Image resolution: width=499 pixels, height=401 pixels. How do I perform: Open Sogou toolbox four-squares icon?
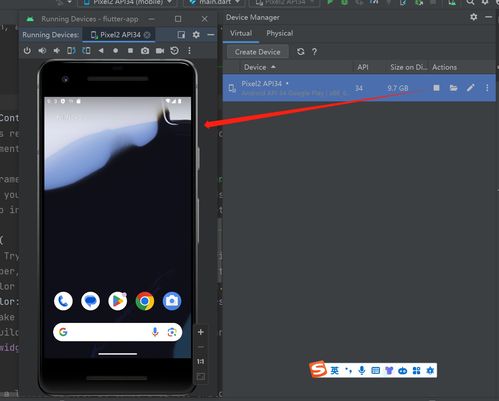tap(417, 370)
